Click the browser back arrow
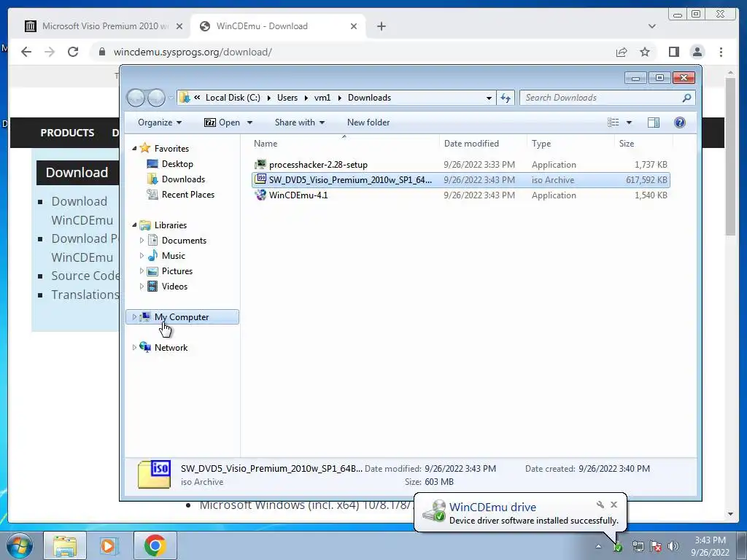Viewport: 747px width, 560px height. pyautogui.click(x=26, y=52)
